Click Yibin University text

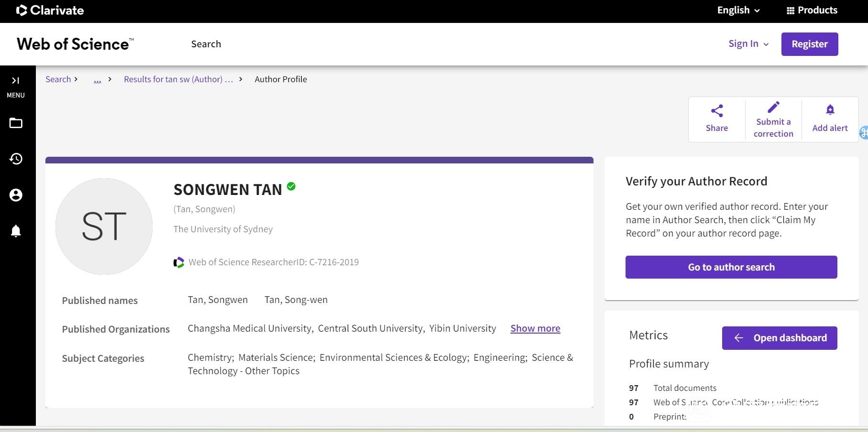462,328
